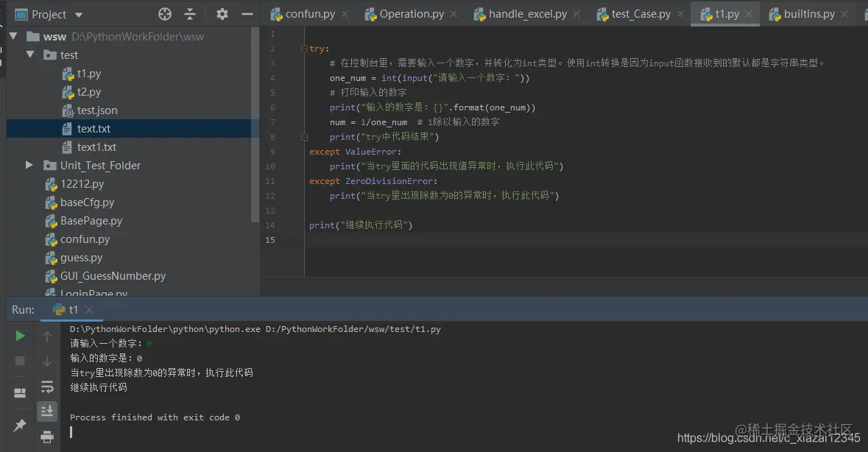Toggle scroll to end in Run console

click(47, 411)
